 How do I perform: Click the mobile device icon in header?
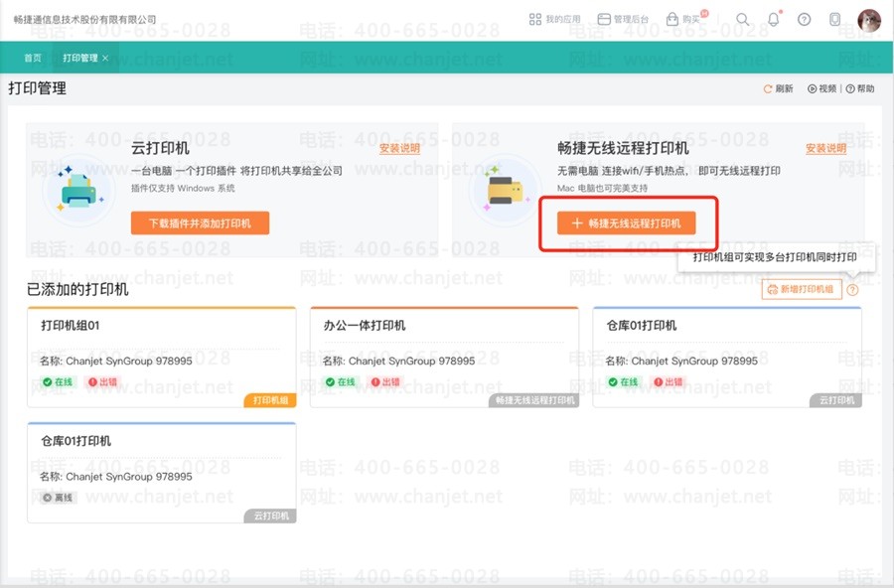coord(834,20)
